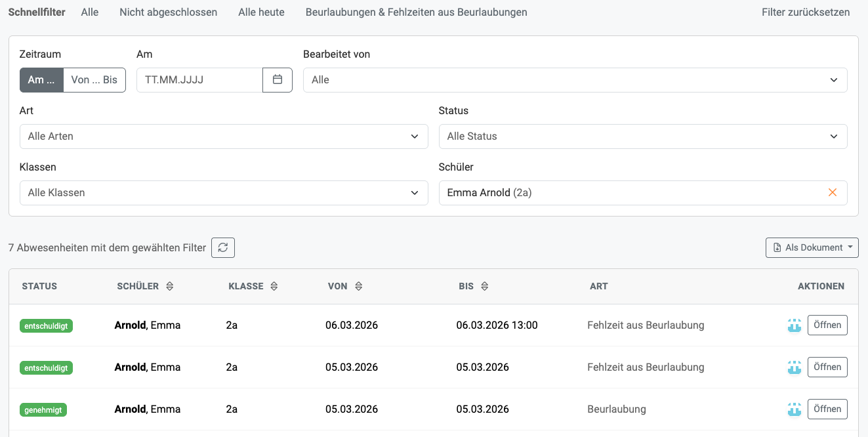Open the 'Alle Arten' dropdown

click(224, 136)
